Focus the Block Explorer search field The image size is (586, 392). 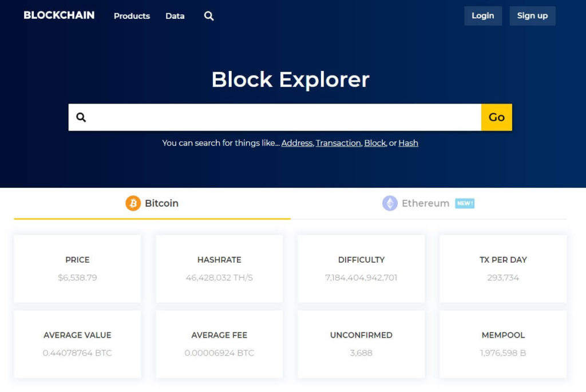[275, 117]
